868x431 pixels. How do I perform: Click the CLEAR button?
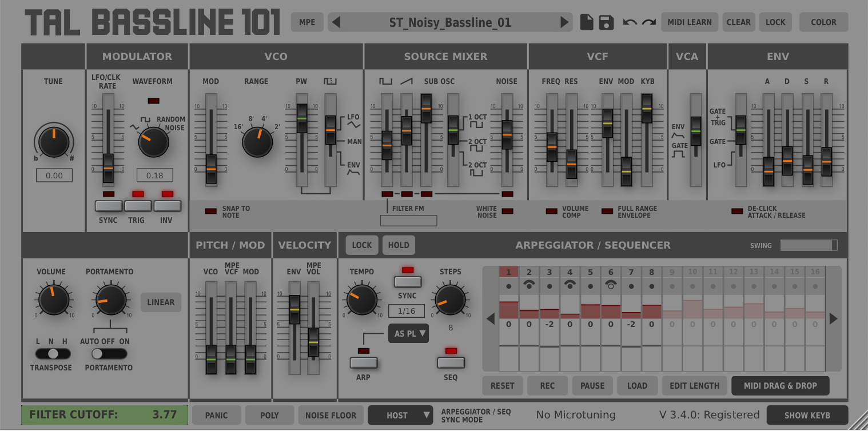[738, 22]
